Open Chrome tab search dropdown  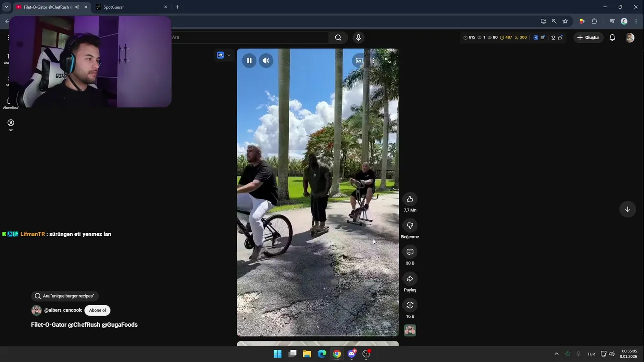click(x=6, y=7)
